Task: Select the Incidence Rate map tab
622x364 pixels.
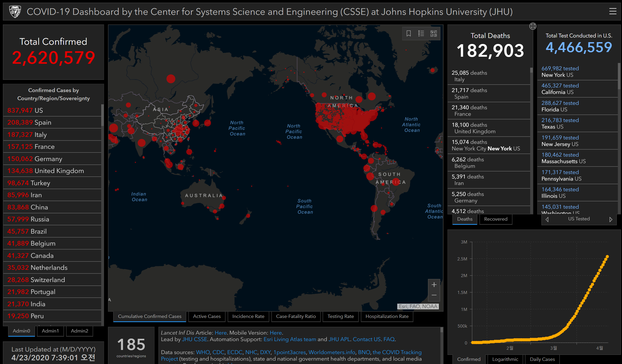Action: pyautogui.click(x=248, y=316)
